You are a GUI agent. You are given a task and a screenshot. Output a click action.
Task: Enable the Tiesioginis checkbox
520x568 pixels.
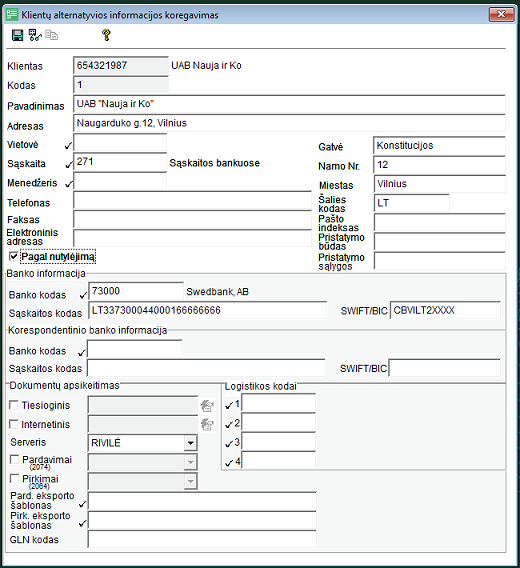pos(14,405)
